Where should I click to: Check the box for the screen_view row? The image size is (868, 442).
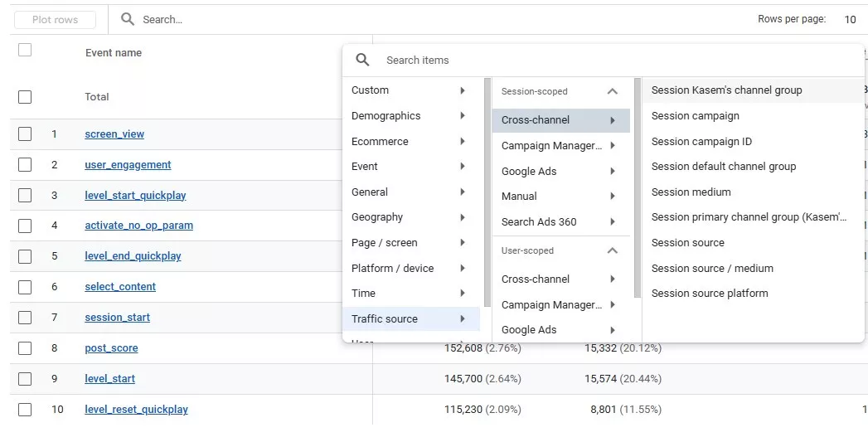pyautogui.click(x=25, y=134)
